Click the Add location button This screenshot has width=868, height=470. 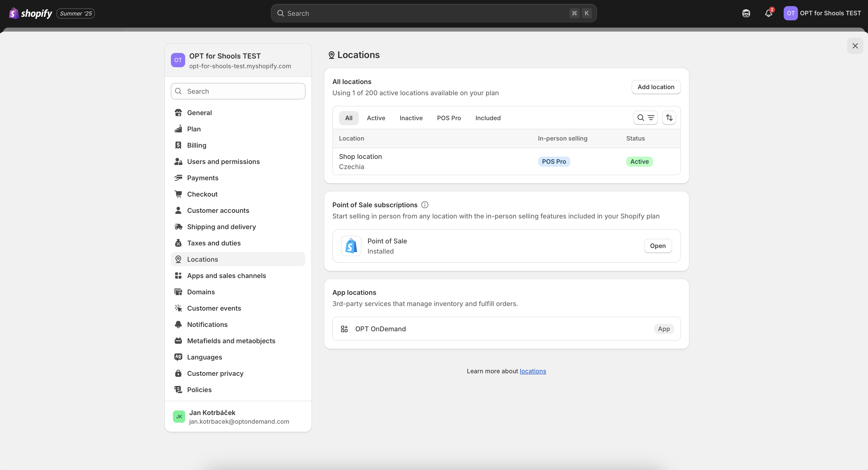click(x=655, y=87)
